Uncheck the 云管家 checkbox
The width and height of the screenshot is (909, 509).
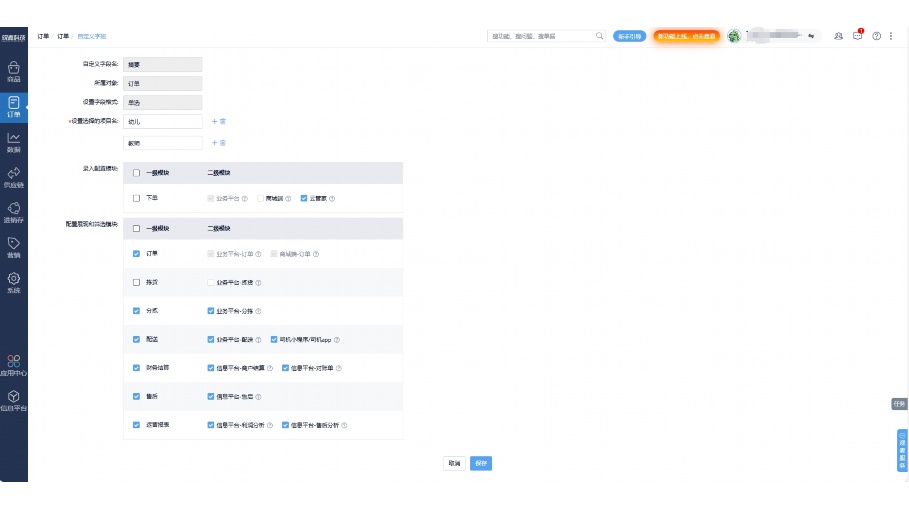pyautogui.click(x=304, y=198)
